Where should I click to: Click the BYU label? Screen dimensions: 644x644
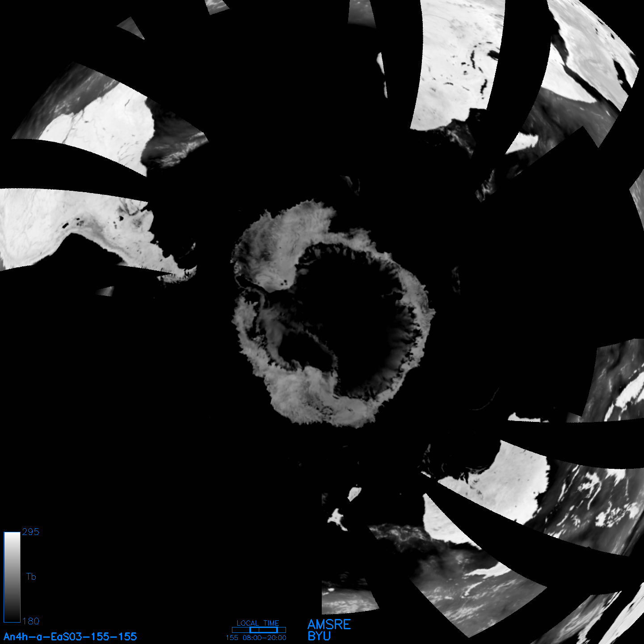[x=319, y=636]
